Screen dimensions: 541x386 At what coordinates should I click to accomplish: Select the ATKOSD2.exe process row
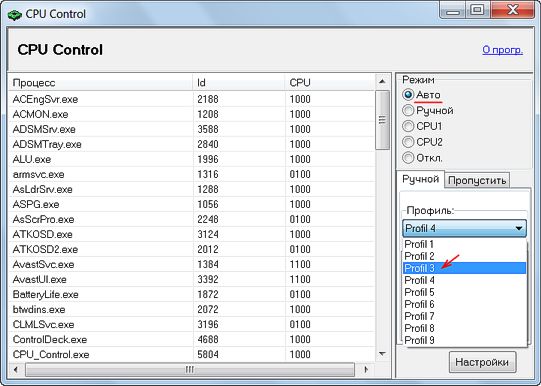pyautogui.click(x=192, y=249)
